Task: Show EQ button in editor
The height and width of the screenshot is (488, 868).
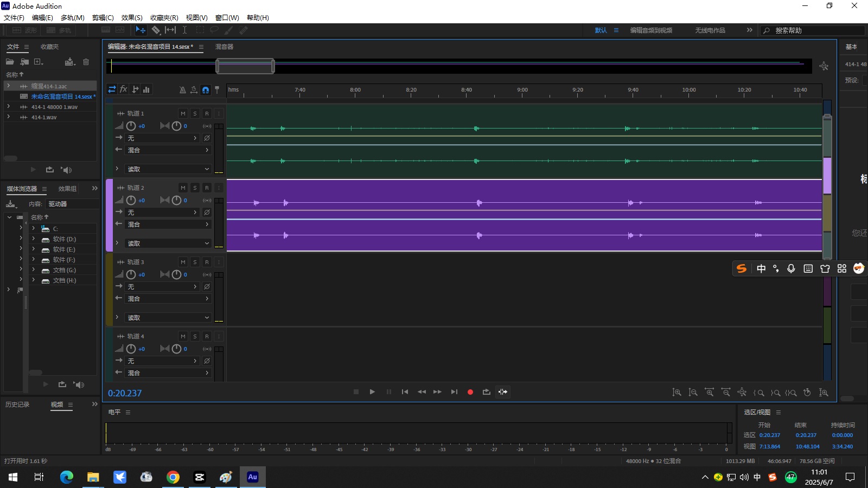Action: click(x=146, y=89)
